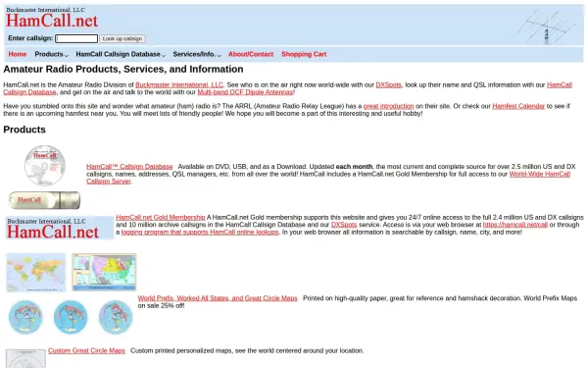Image resolution: width=588 pixels, height=368 pixels.
Task: Focus the Enter callsign input field
Action: point(76,38)
